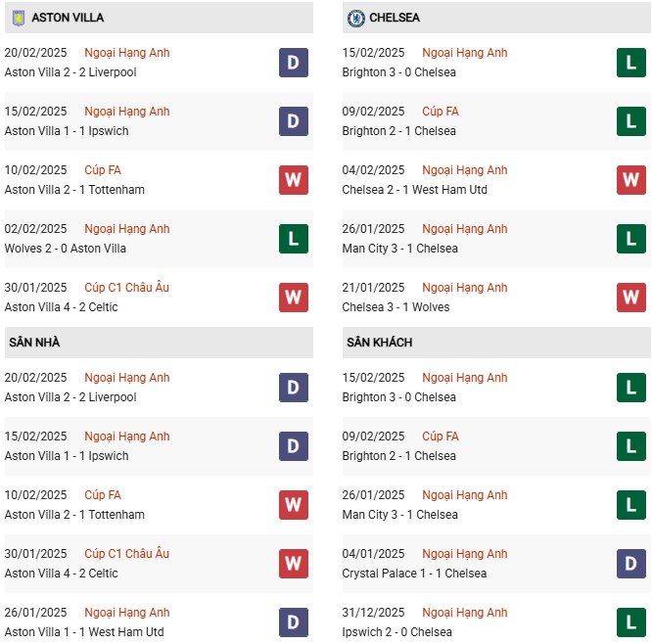Open the Chelsea 3 - 1 Wolves match
Screen dimensions: 652x644
[x=396, y=307]
